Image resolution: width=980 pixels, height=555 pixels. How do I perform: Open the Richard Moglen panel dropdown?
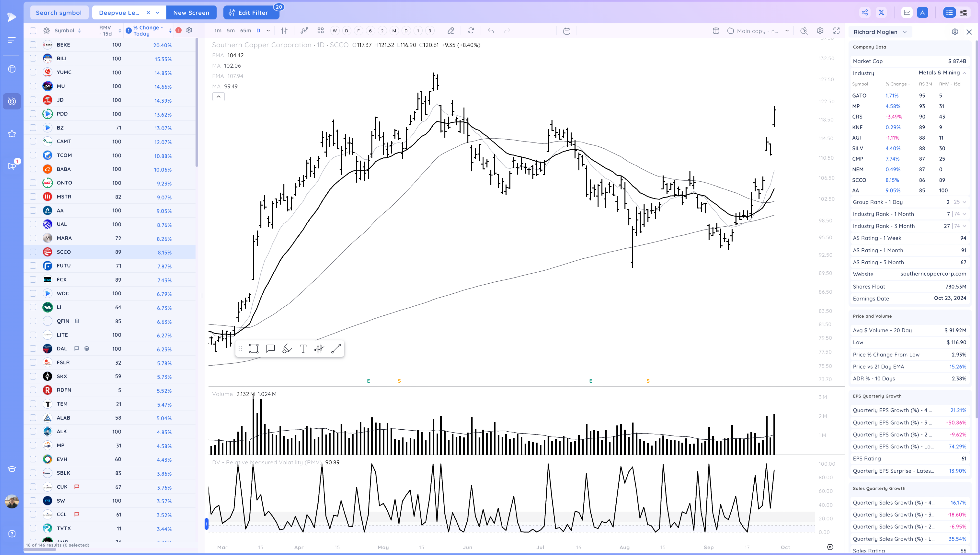905,32
